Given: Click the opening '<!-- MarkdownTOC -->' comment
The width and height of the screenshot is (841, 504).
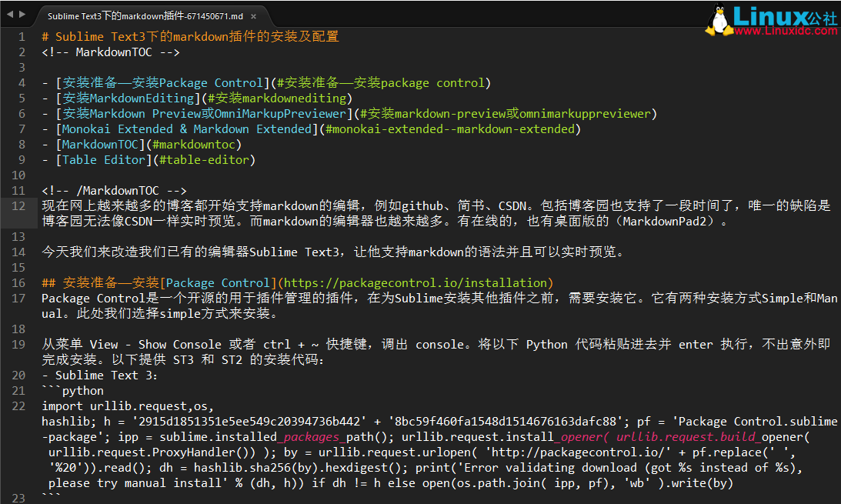Looking at the screenshot, I should (x=111, y=52).
